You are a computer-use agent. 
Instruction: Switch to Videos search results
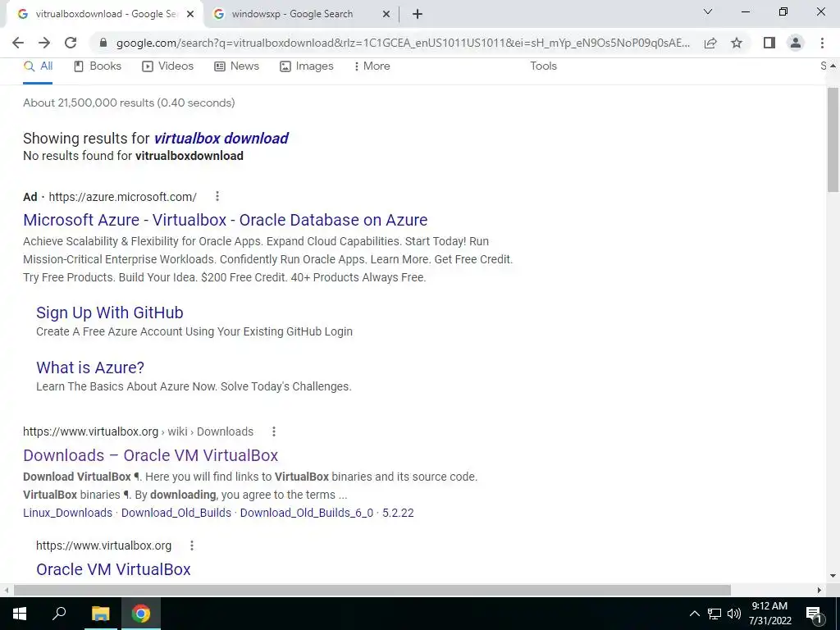(167, 66)
